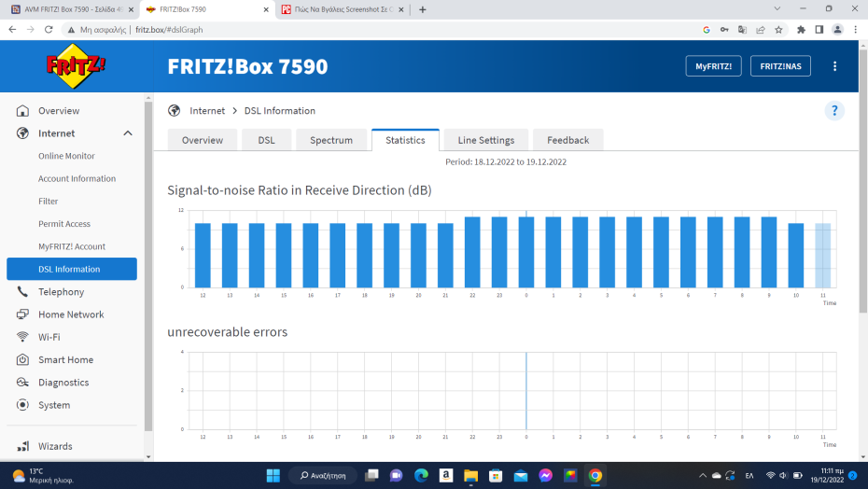The image size is (868, 489).
Task: Go back in browser history
Action: [12, 30]
